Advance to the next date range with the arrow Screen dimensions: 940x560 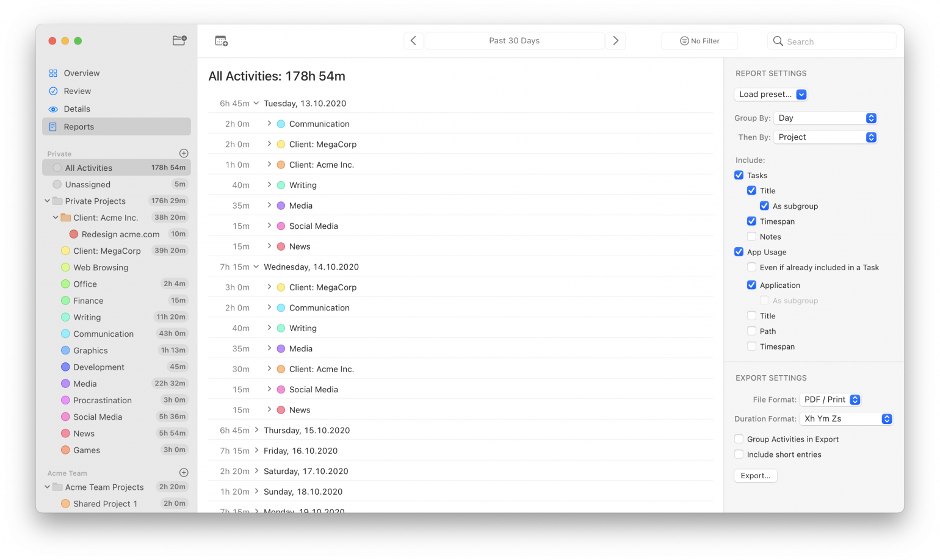(x=615, y=40)
